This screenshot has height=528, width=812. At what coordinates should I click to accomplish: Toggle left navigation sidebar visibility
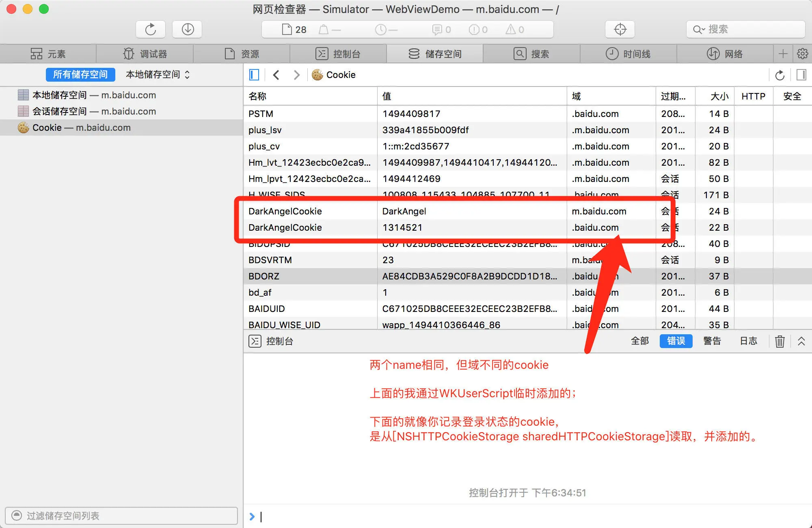point(254,75)
